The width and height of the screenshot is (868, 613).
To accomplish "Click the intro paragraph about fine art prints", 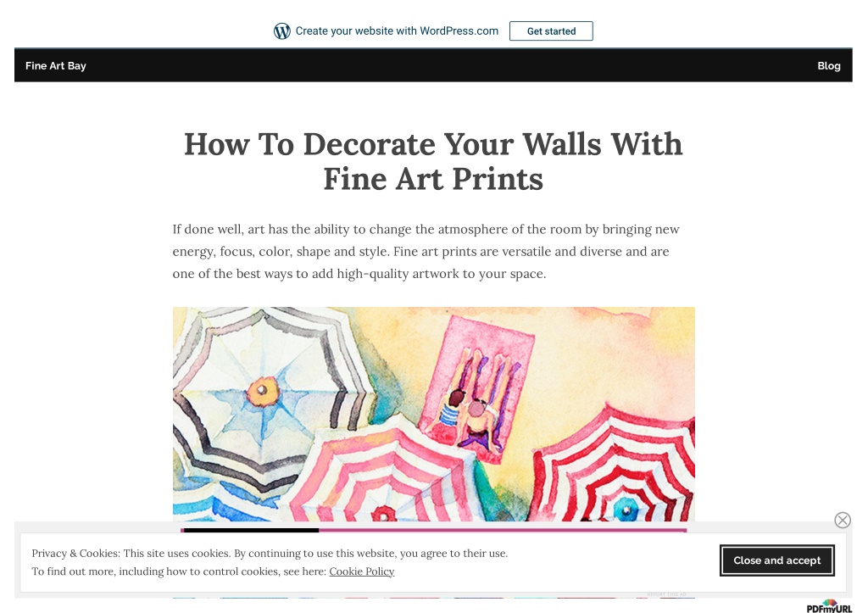I will click(426, 252).
